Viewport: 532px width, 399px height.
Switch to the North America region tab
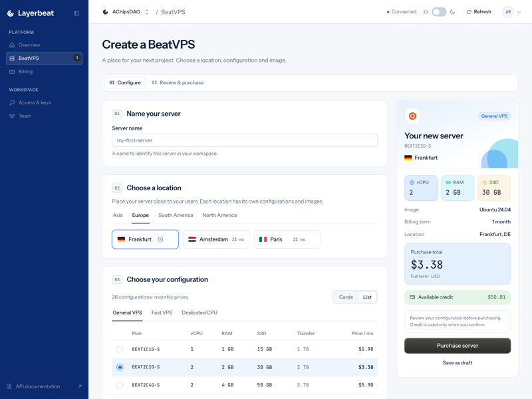coord(219,215)
